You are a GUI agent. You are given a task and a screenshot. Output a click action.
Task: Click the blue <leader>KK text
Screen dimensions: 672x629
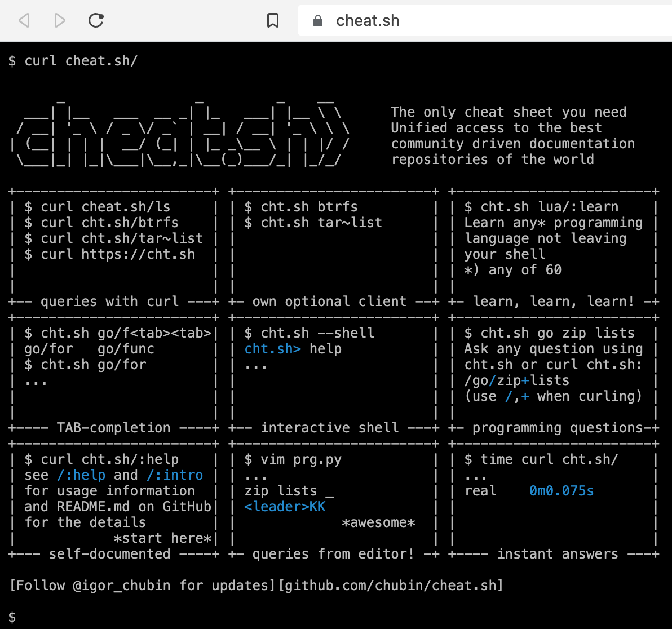pos(285,507)
